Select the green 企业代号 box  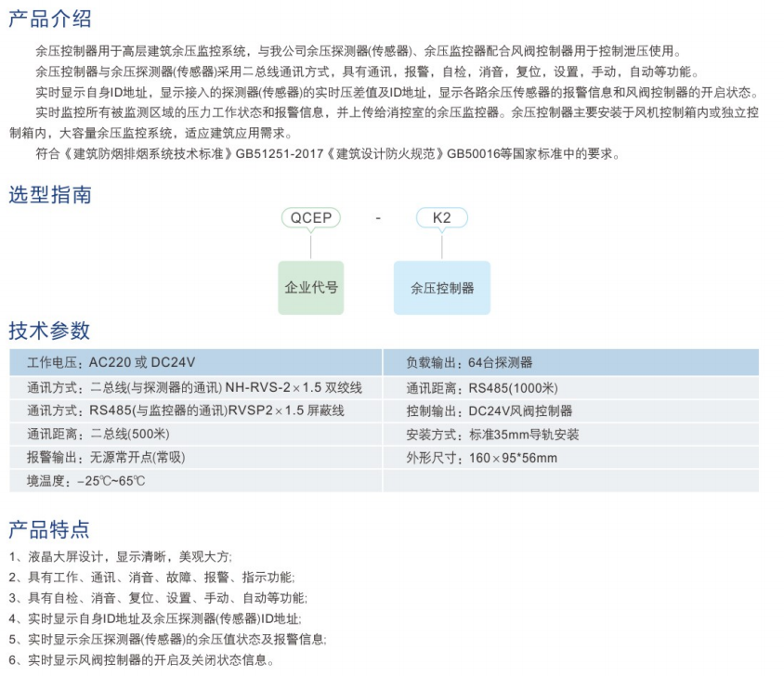click(x=311, y=287)
